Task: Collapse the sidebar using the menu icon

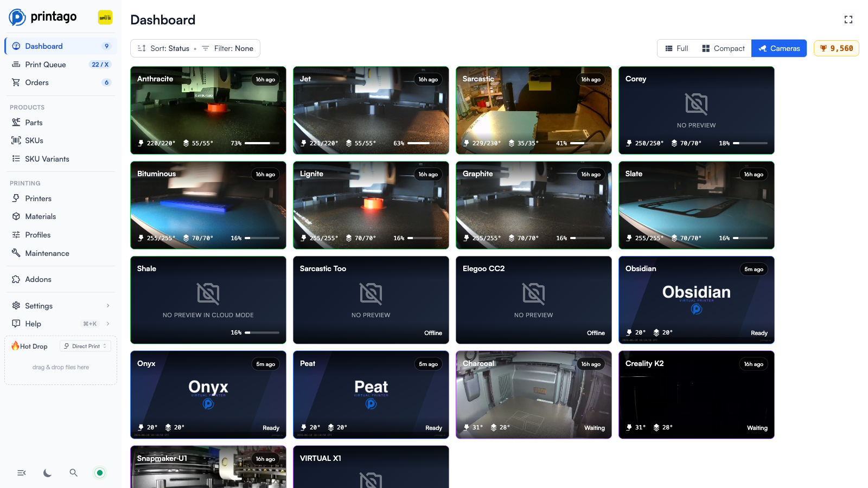Action: pos(22,473)
